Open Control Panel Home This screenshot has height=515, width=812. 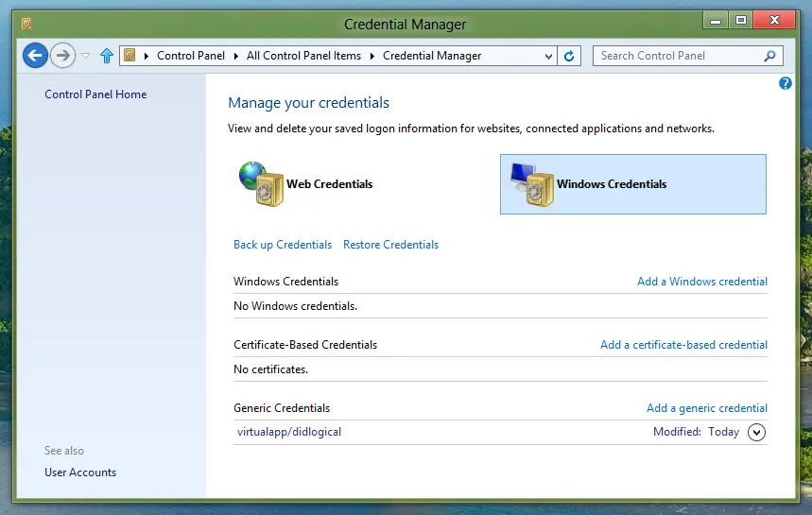tap(95, 94)
